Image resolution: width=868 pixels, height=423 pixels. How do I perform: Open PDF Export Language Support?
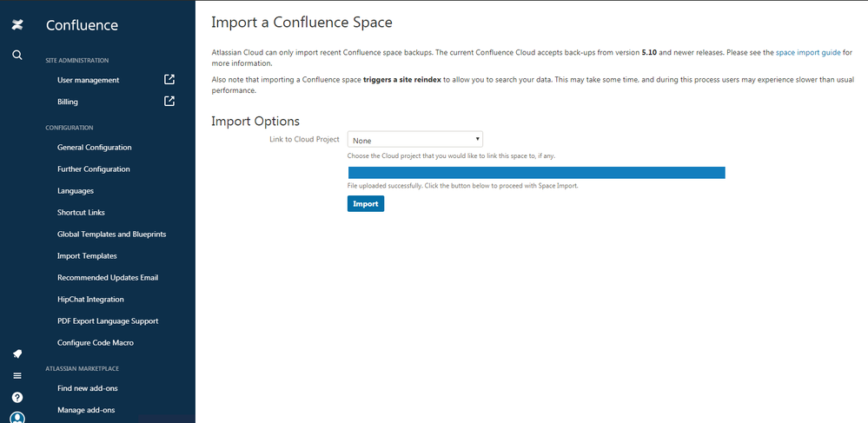click(108, 321)
